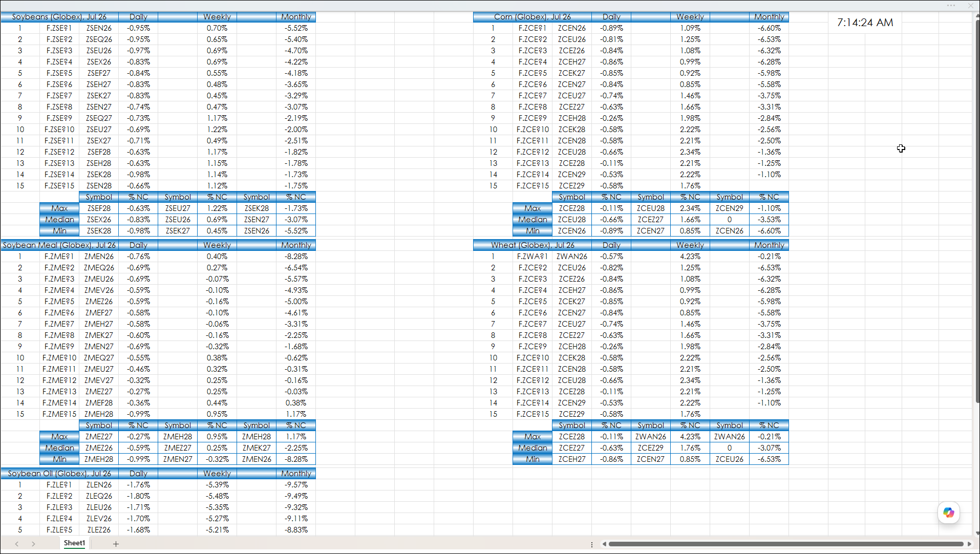The width and height of the screenshot is (980, 554).
Task: Select Soybeans Max label cell
Action: (59, 208)
